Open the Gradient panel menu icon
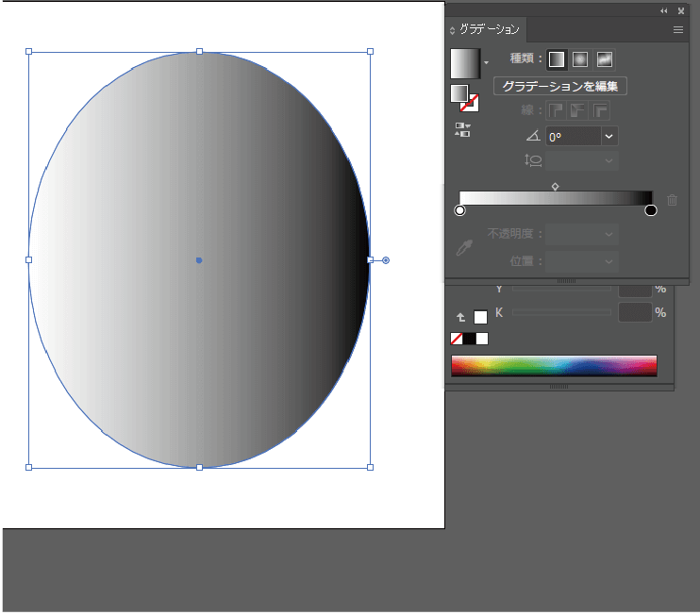Viewport: 700px width, 615px height. (x=678, y=30)
